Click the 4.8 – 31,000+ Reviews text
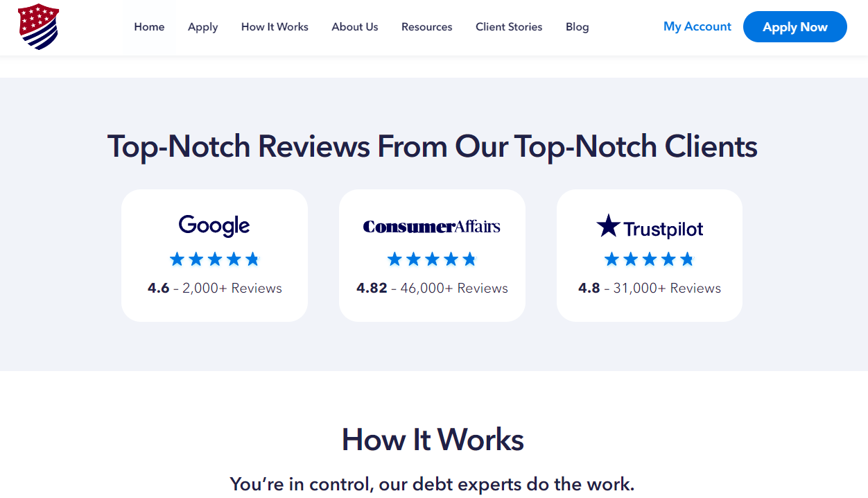Viewport: 868px width, 498px height. click(x=649, y=288)
